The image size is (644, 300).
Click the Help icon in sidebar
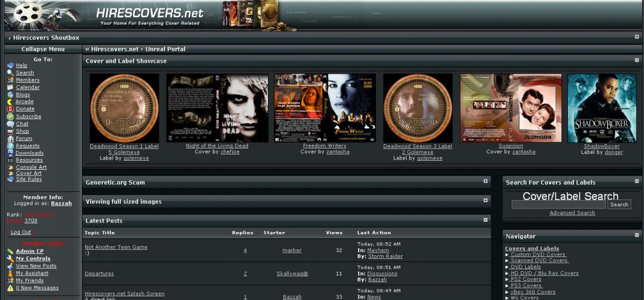pyautogui.click(x=10, y=65)
